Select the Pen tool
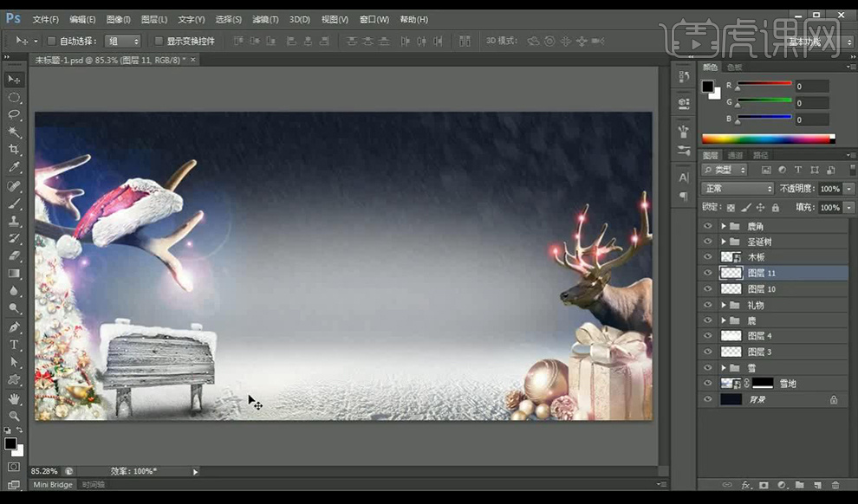858x504 pixels. (x=14, y=326)
